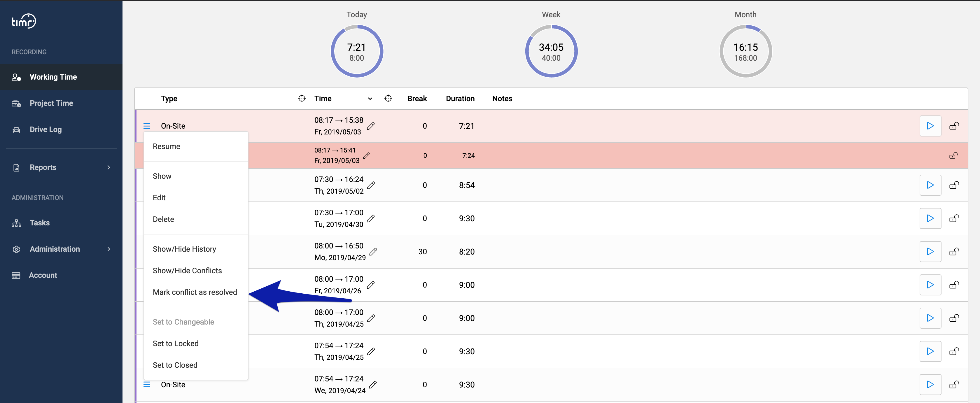Choose Resume from context menu
Screen dimensions: 980x403
point(196,147)
